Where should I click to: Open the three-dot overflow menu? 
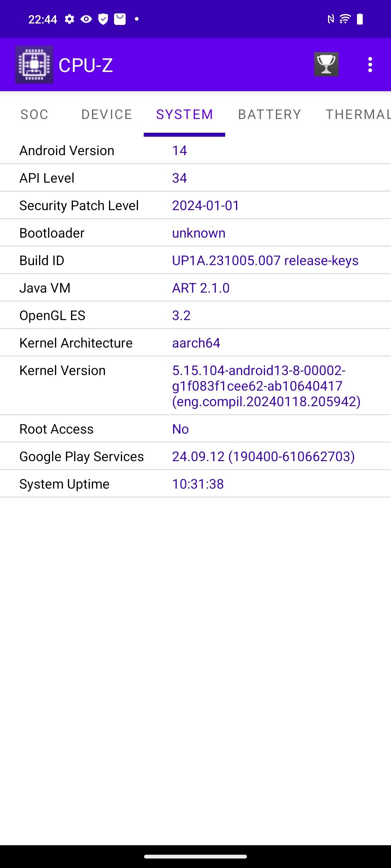pos(370,65)
